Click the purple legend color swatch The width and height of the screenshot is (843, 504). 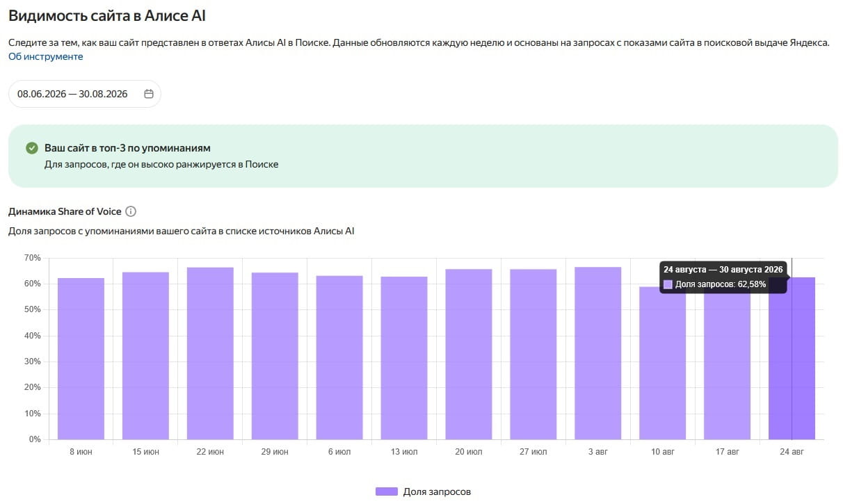(387, 491)
